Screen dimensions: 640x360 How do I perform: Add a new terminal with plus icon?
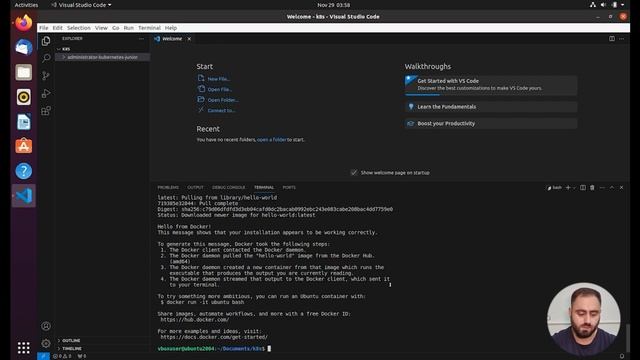click(568, 188)
